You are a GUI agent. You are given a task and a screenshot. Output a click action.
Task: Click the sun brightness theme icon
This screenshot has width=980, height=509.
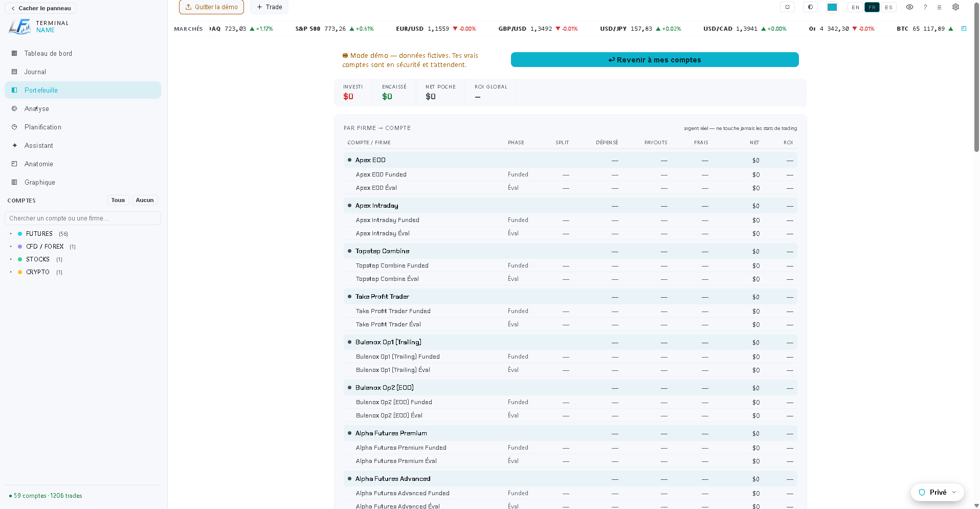(787, 7)
